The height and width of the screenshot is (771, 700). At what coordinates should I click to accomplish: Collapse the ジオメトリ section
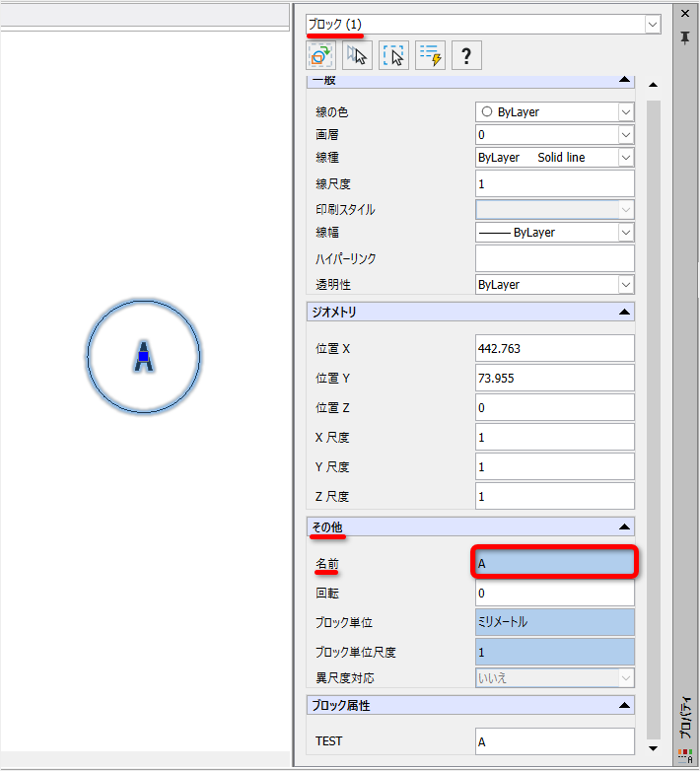(624, 312)
